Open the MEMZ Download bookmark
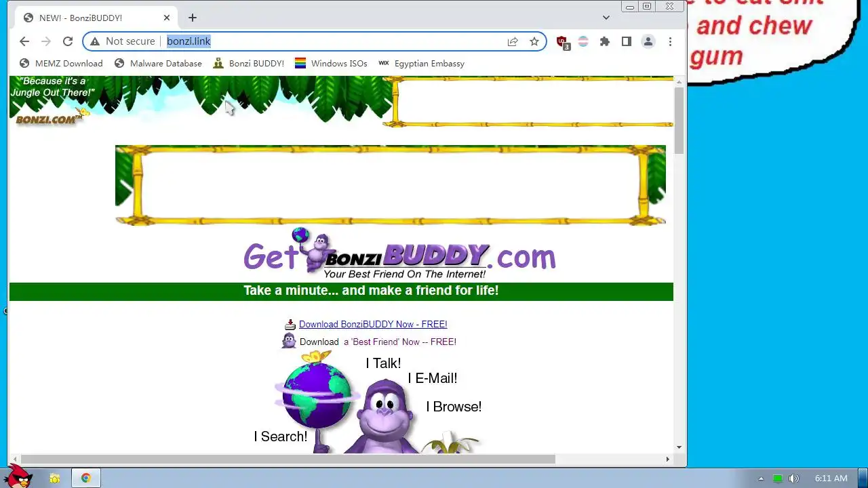868x488 pixels. 61,63
